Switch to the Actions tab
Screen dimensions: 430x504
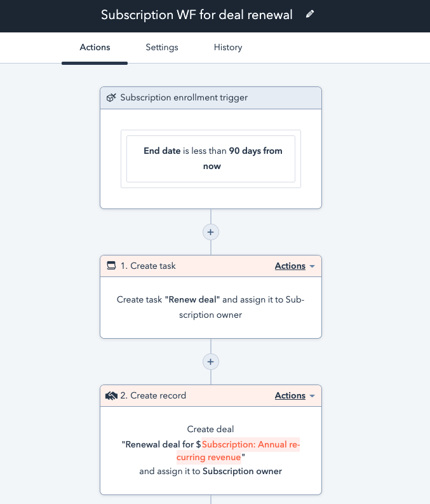point(95,48)
